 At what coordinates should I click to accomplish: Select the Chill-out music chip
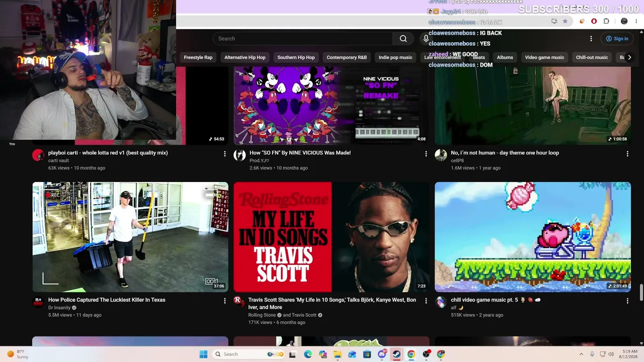pos(592,57)
